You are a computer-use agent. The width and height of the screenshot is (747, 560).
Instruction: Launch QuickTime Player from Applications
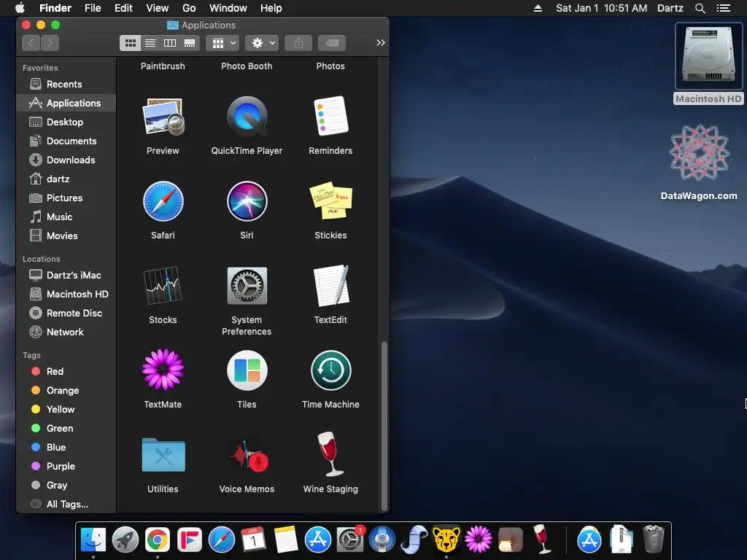[247, 117]
